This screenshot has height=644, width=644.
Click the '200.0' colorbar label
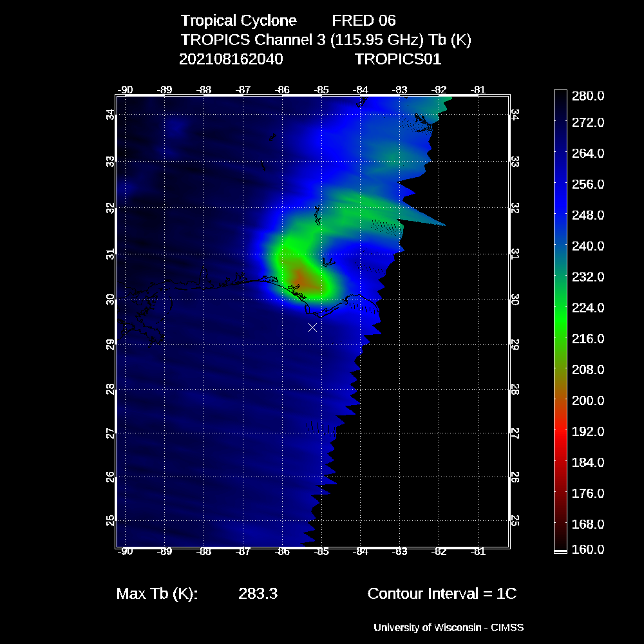(x=588, y=401)
